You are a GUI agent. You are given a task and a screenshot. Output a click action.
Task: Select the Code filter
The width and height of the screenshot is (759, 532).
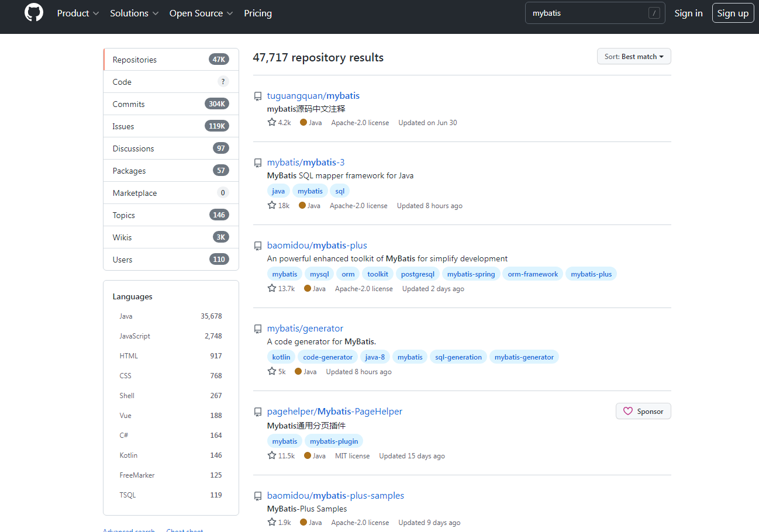tap(171, 82)
